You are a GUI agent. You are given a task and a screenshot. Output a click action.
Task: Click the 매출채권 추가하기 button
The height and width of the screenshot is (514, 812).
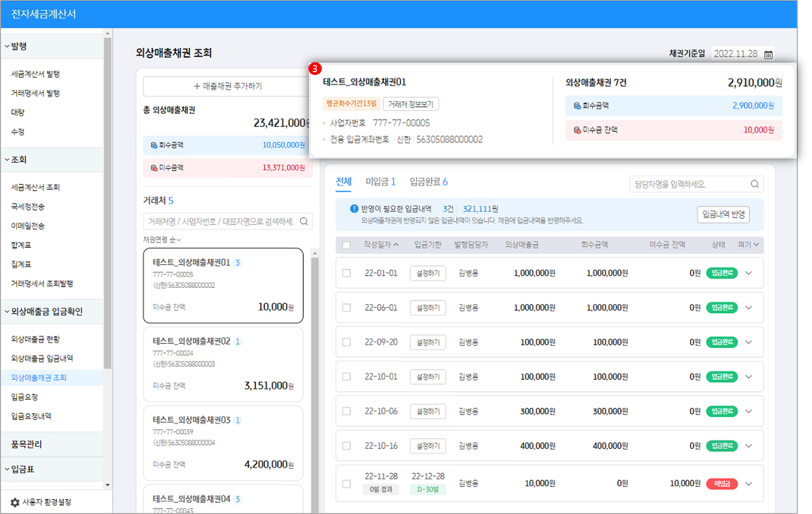coord(228,86)
